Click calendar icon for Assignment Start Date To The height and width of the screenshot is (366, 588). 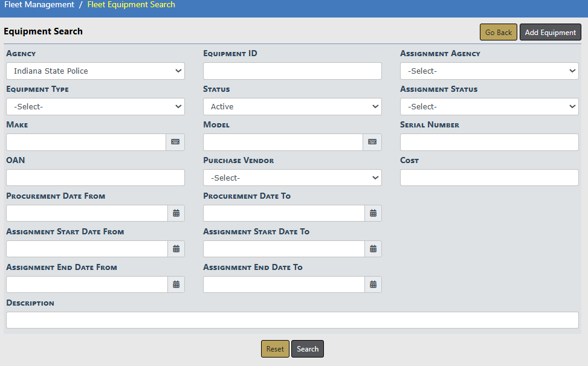(x=373, y=249)
